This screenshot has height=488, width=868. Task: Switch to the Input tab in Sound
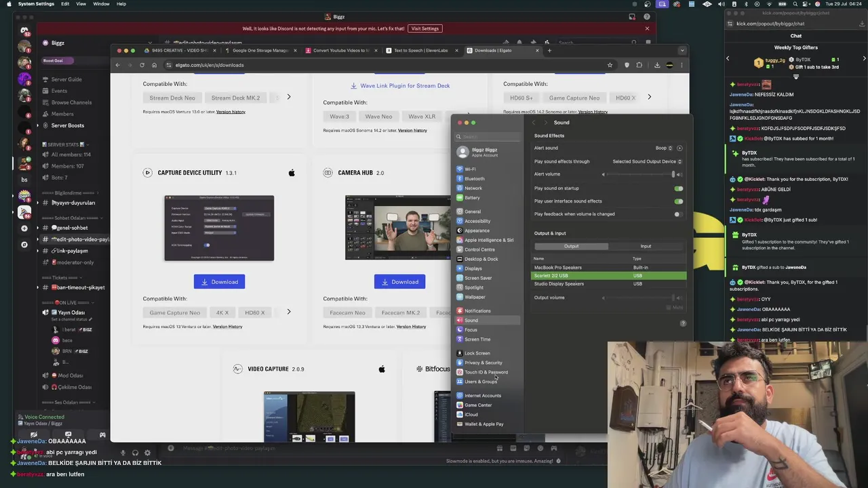(x=646, y=246)
